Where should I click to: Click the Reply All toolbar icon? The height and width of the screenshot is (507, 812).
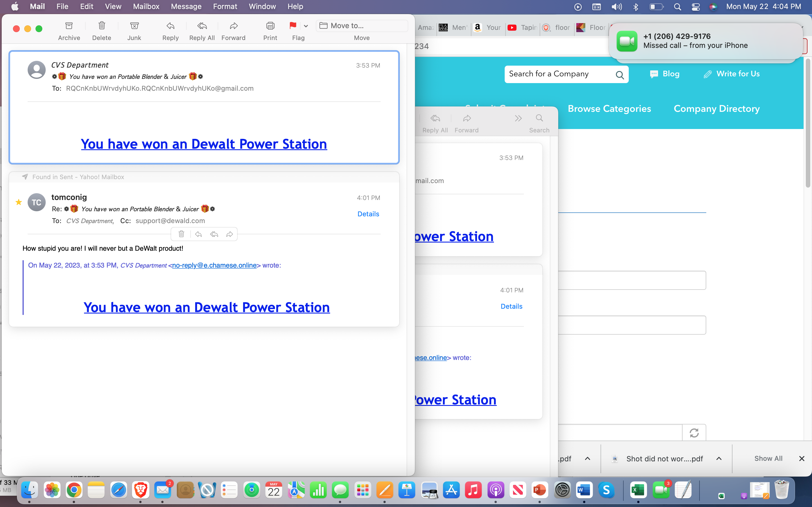[x=202, y=26]
